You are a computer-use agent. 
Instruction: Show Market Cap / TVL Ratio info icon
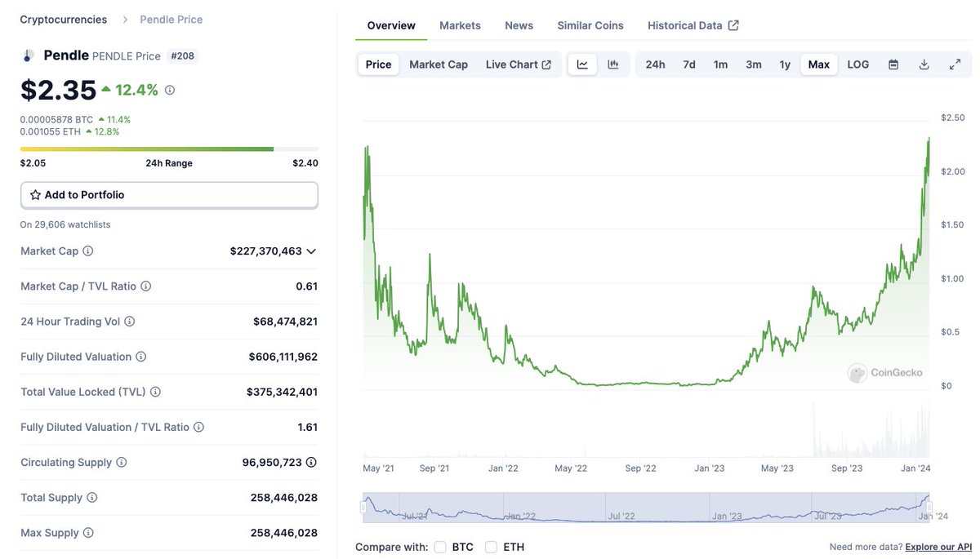click(145, 286)
